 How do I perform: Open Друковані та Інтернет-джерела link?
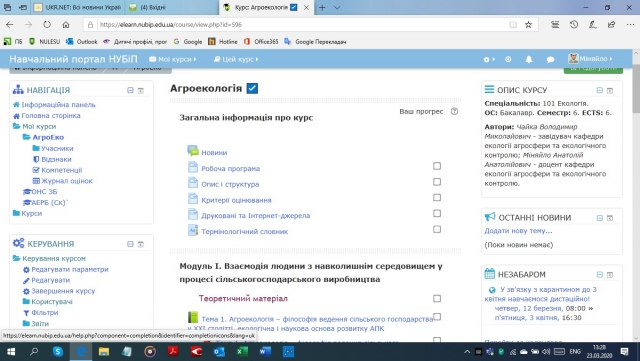256,216
